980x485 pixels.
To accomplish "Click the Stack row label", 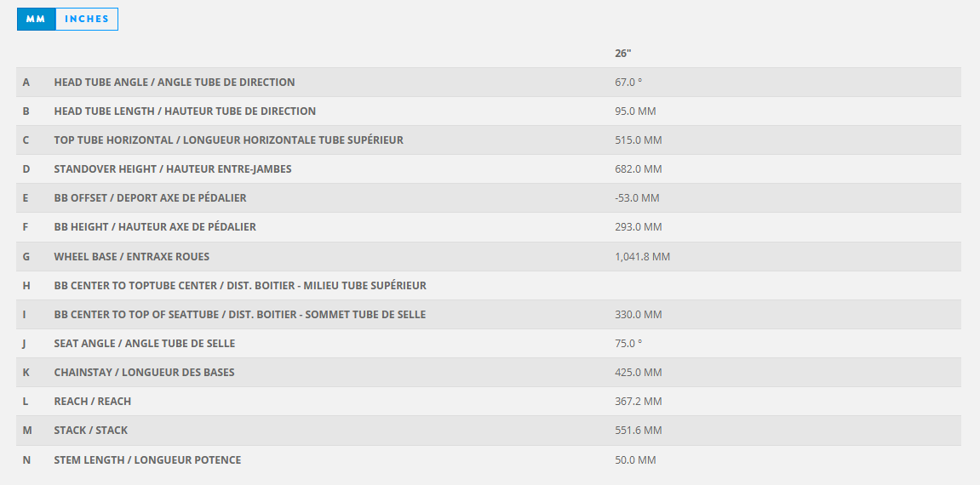I will pos(90,431).
